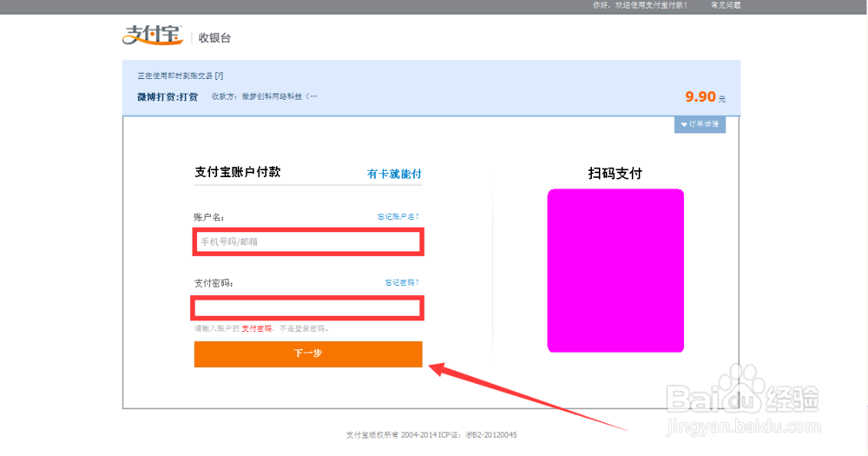Click the QR code payment image
Viewport: 868px width, 456px height.
tap(615, 270)
